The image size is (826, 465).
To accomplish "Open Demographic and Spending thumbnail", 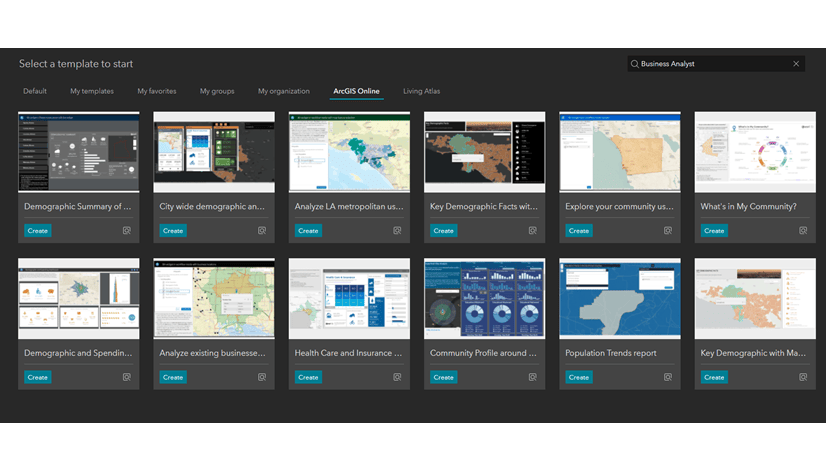I will click(78, 299).
